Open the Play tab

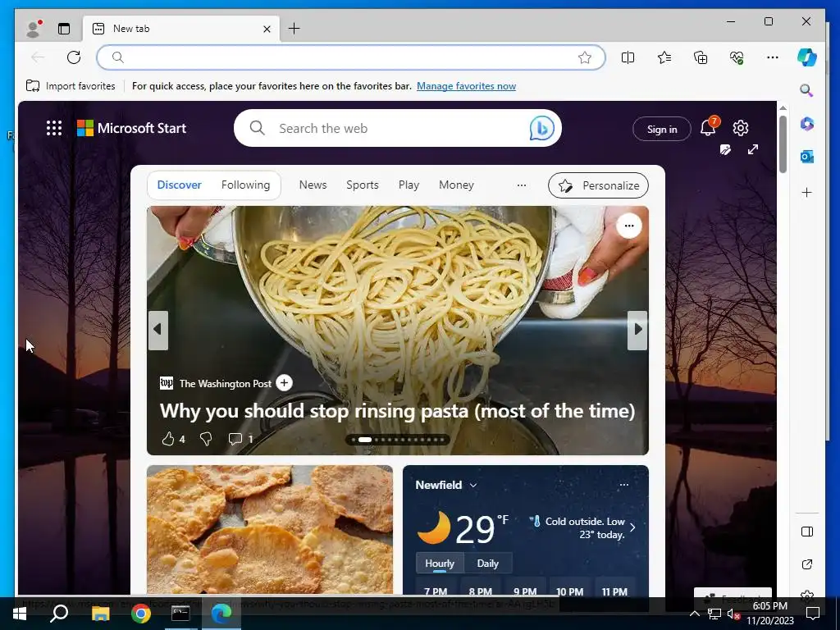[x=409, y=185]
